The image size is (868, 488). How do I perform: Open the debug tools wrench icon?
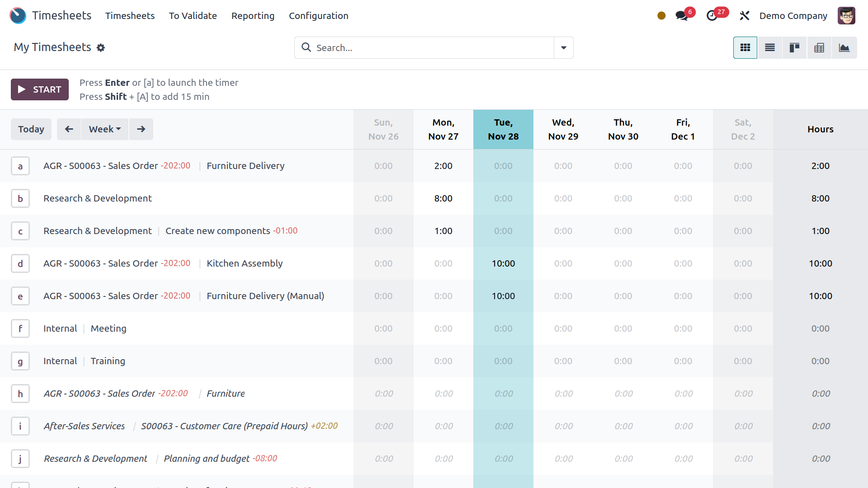744,16
